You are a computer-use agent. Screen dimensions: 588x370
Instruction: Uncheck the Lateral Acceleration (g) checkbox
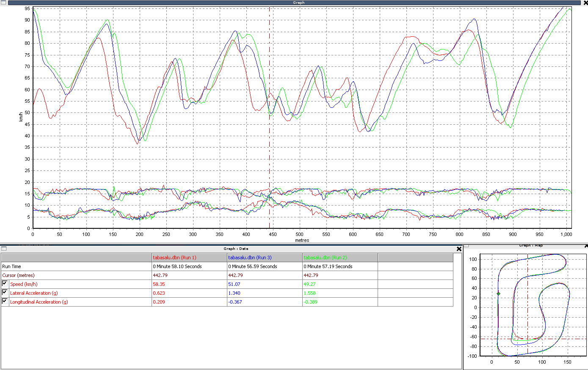pyautogui.click(x=5, y=292)
